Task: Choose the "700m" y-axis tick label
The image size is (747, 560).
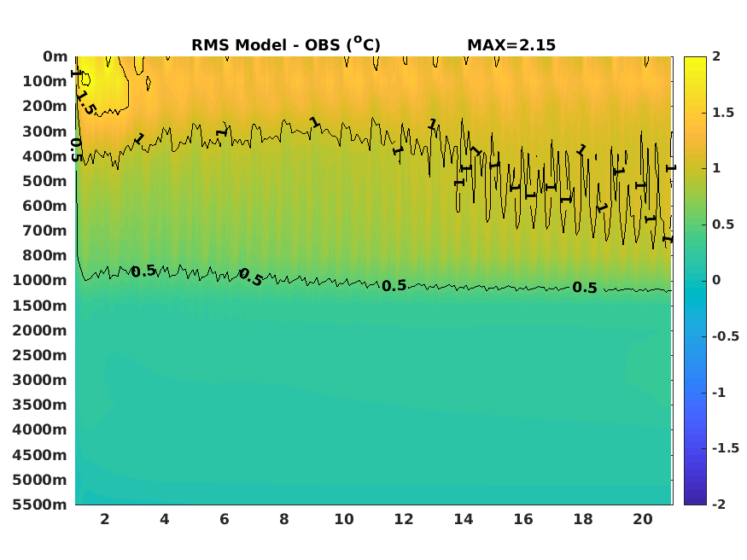Action: pyautogui.click(x=44, y=230)
